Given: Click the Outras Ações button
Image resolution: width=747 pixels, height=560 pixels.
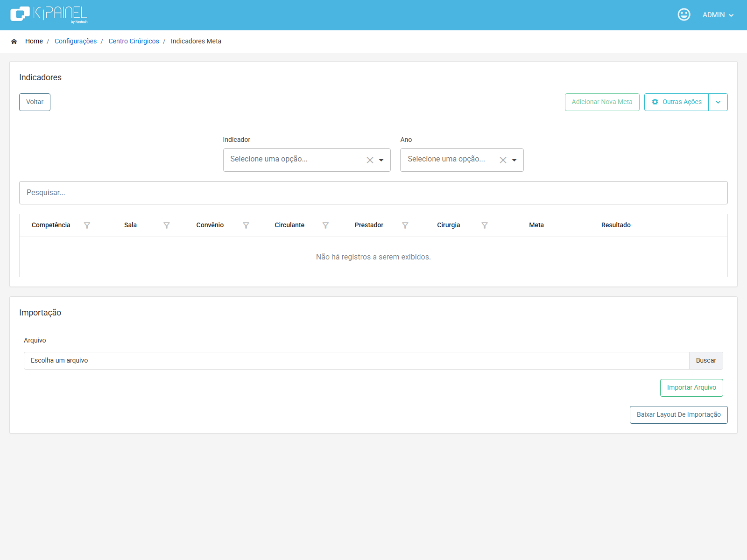Looking at the screenshot, I should pyautogui.click(x=677, y=102).
